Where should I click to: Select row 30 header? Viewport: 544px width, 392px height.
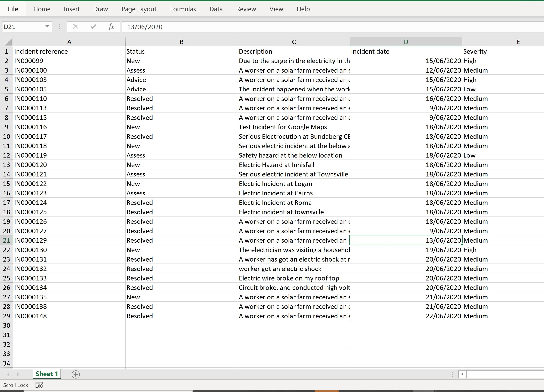[x=7, y=325]
